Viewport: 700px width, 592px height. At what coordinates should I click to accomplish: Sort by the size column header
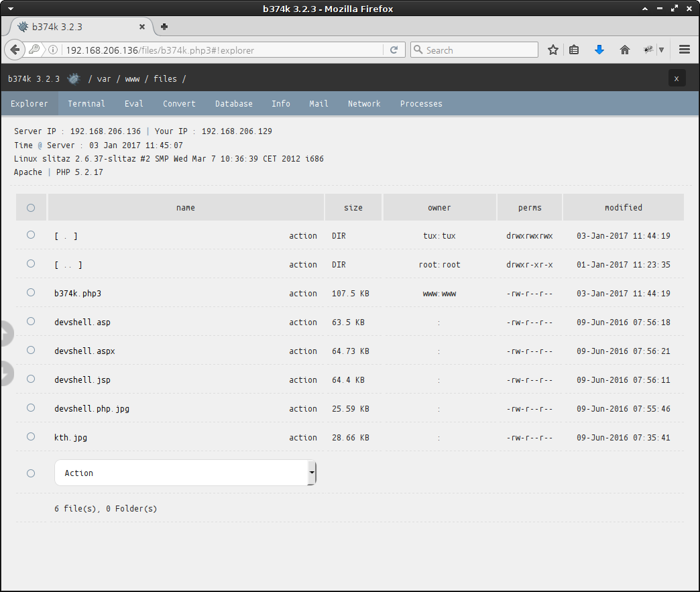pyautogui.click(x=353, y=208)
